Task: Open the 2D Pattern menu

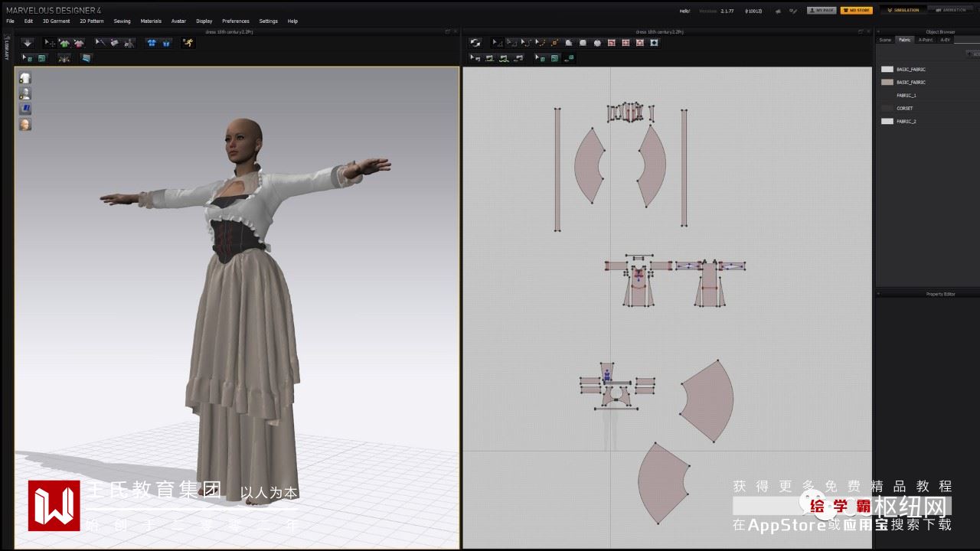Action: (x=92, y=21)
